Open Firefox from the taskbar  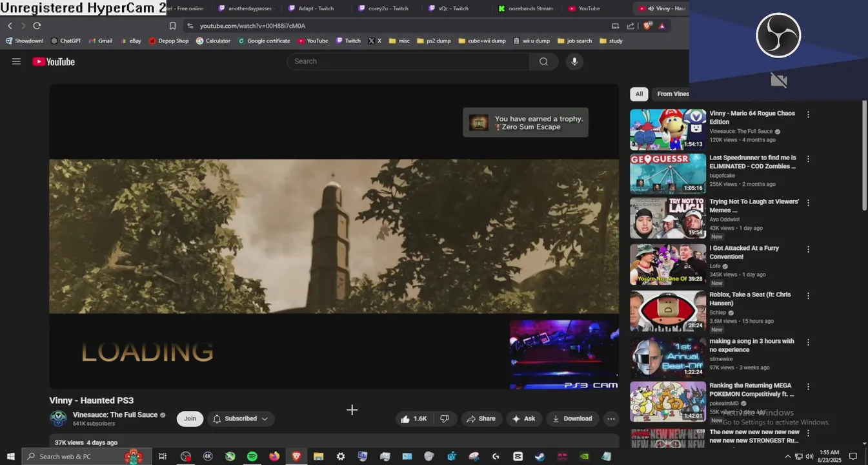[x=274, y=456]
